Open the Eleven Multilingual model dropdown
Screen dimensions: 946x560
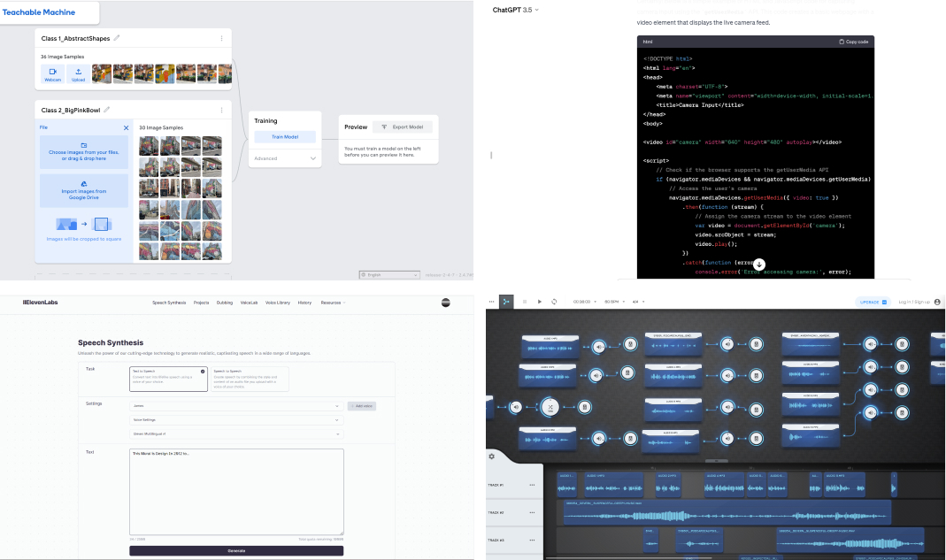coord(236,433)
